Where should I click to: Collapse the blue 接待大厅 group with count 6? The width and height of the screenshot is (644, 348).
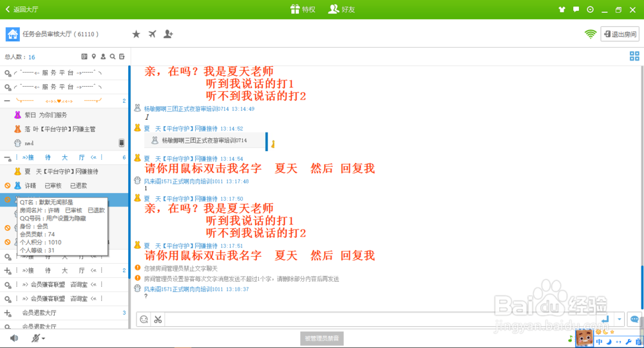pyautogui.click(x=7, y=158)
